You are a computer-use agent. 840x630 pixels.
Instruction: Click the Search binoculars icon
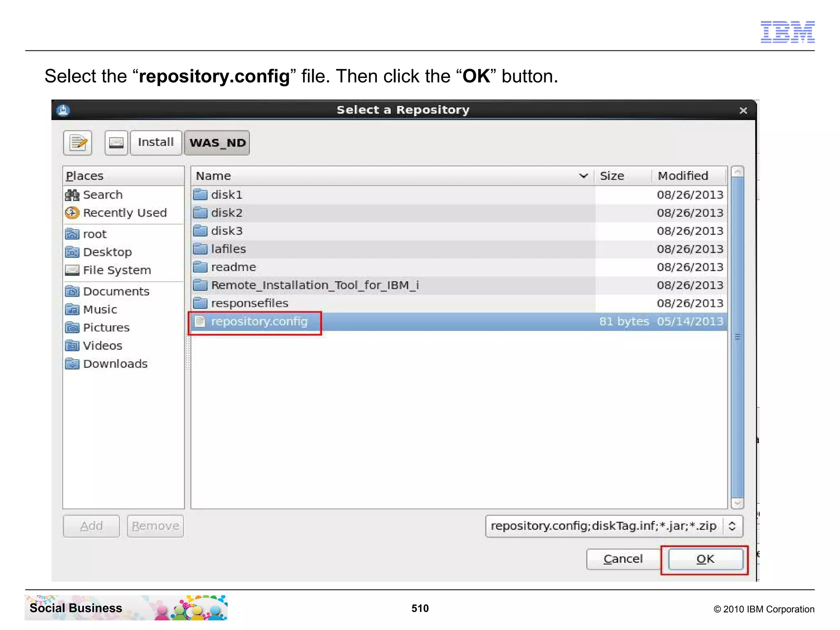click(x=72, y=195)
